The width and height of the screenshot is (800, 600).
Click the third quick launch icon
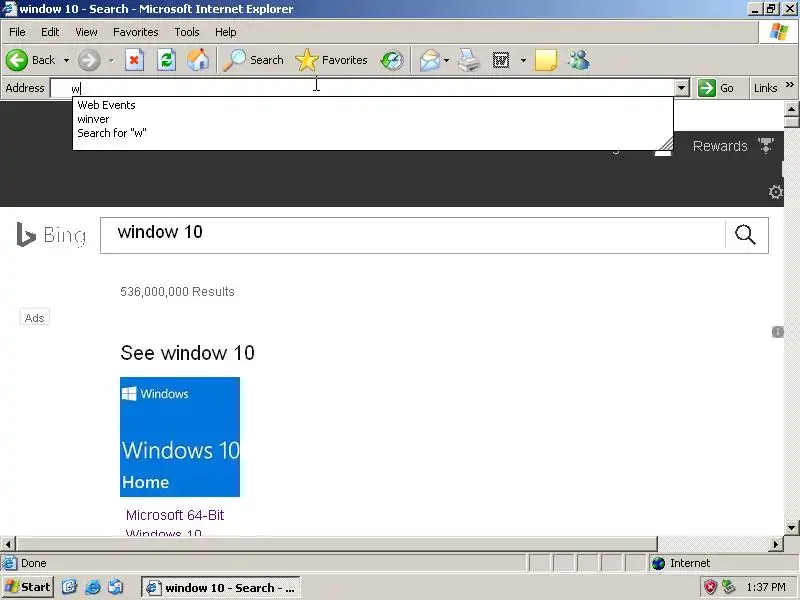(115, 587)
